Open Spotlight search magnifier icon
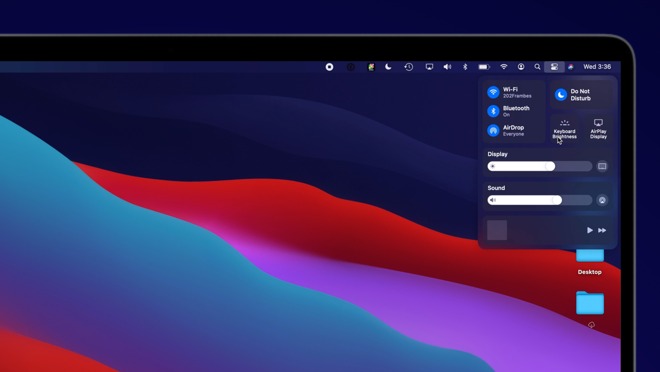 point(537,67)
